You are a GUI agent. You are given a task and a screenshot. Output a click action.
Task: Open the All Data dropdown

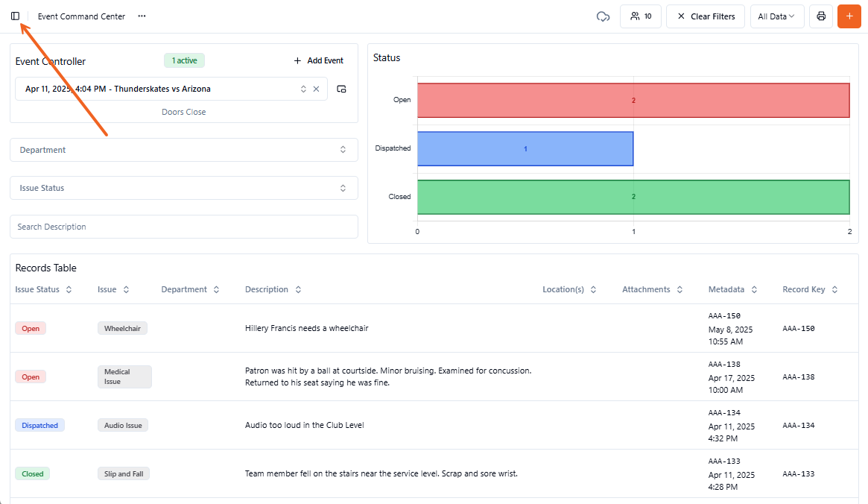pyautogui.click(x=776, y=16)
